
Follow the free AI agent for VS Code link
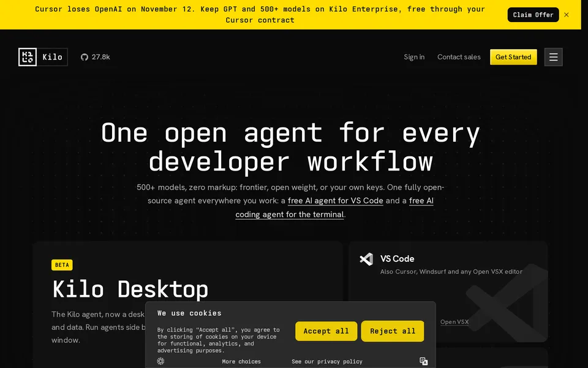tap(335, 201)
